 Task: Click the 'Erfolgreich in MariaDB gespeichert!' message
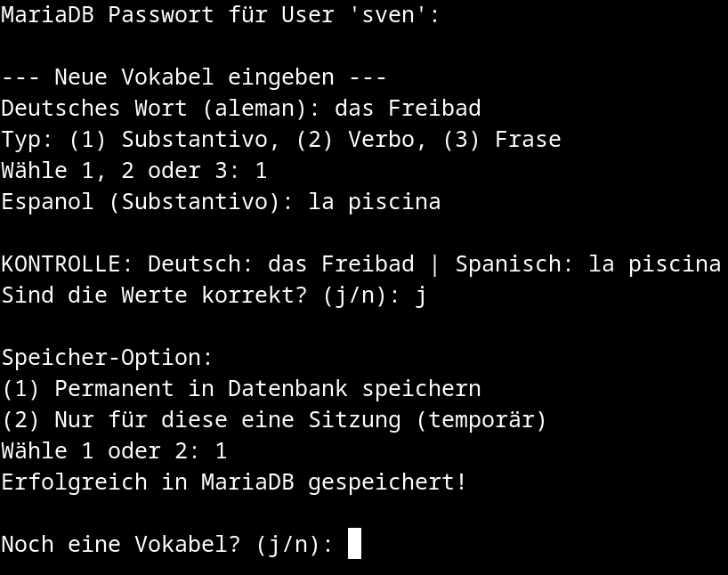click(x=233, y=482)
